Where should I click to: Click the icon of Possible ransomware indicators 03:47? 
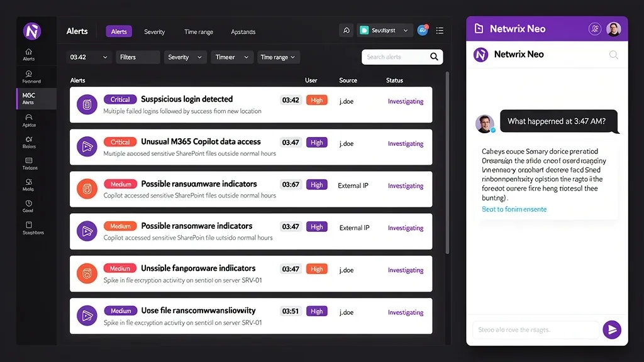(x=87, y=231)
